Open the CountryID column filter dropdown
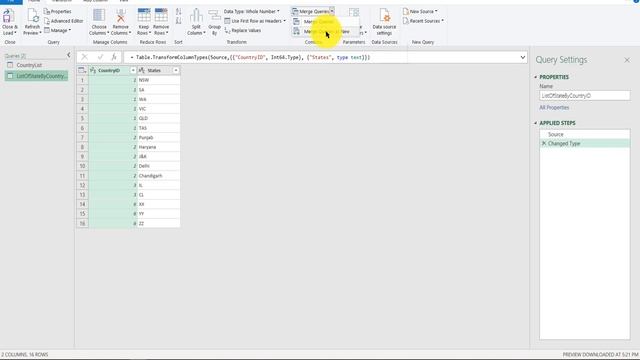This screenshot has height=360, width=640. pyautogui.click(x=133, y=71)
